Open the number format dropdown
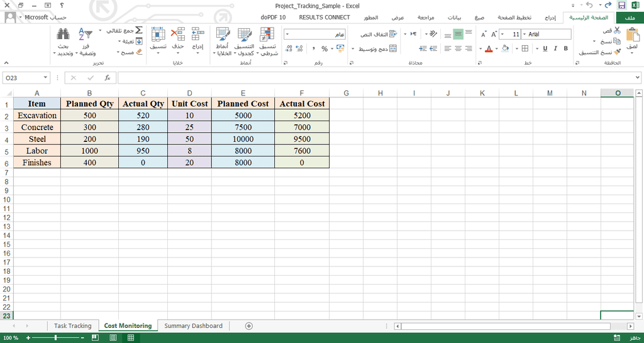Screen dimensions: 644x343 click(x=287, y=35)
